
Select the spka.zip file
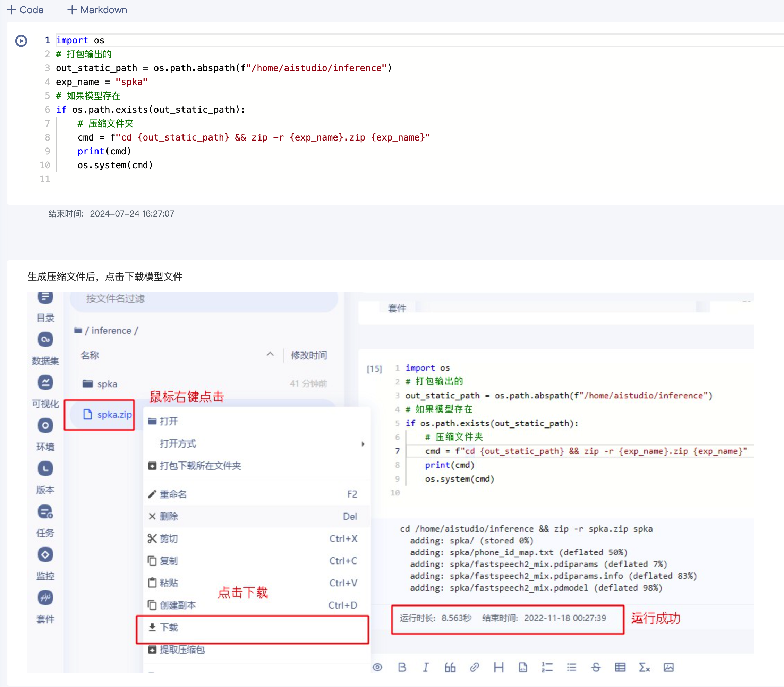pyautogui.click(x=113, y=414)
